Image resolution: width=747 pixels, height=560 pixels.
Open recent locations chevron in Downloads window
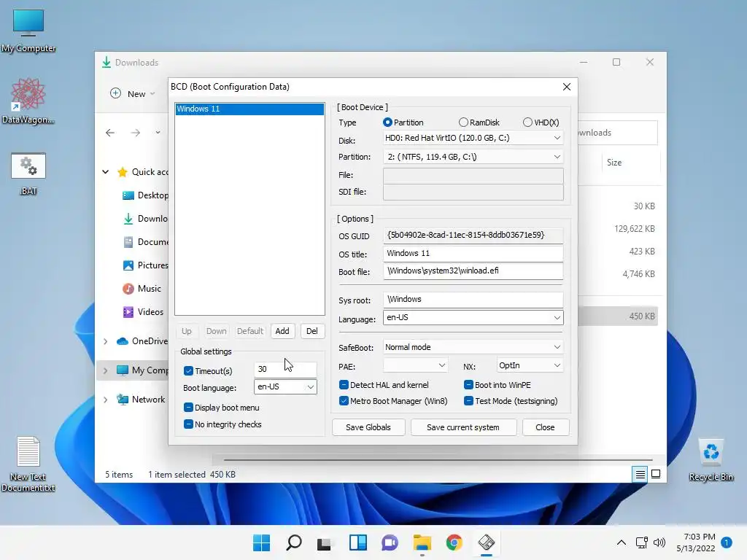(x=158, y=133)
